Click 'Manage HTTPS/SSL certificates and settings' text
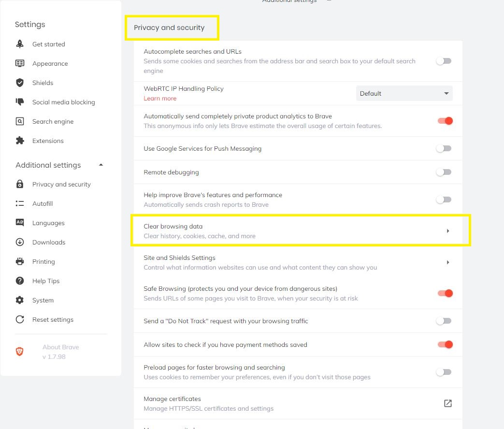Screen dimensions: 504x429 tap(209, 408)
